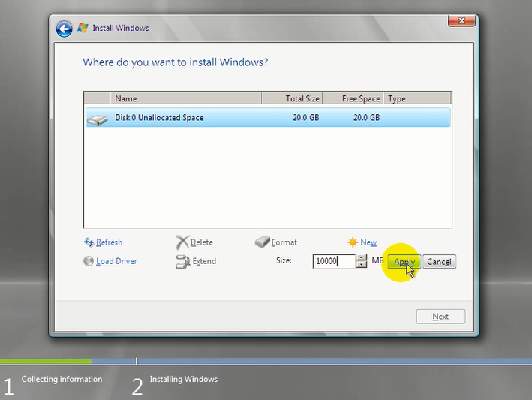532x400 pixels.
Task: Click into the Size input field
Action: coord(334,261)
